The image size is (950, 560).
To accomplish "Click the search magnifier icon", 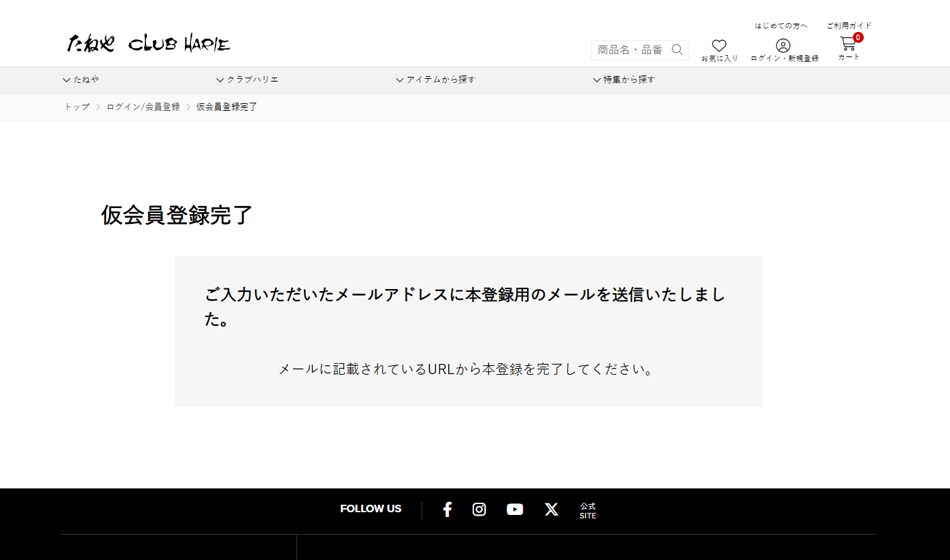I will [677, 50].
